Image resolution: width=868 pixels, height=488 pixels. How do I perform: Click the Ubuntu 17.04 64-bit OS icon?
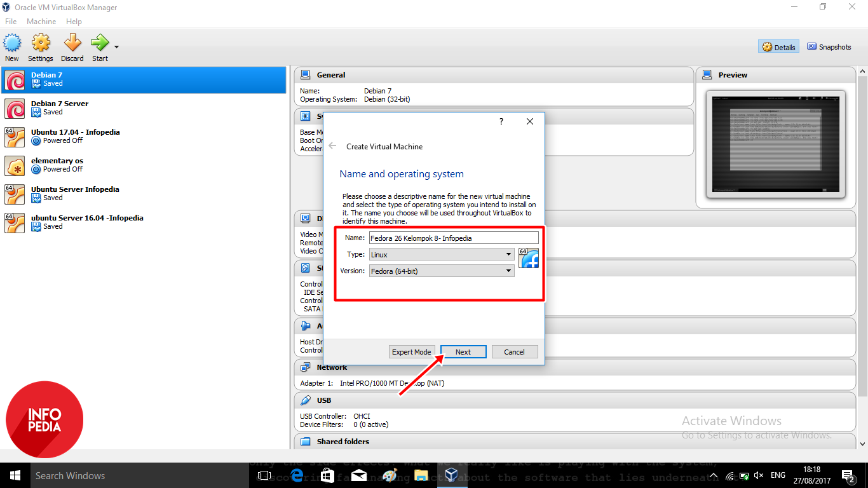(x=15, y=137)
